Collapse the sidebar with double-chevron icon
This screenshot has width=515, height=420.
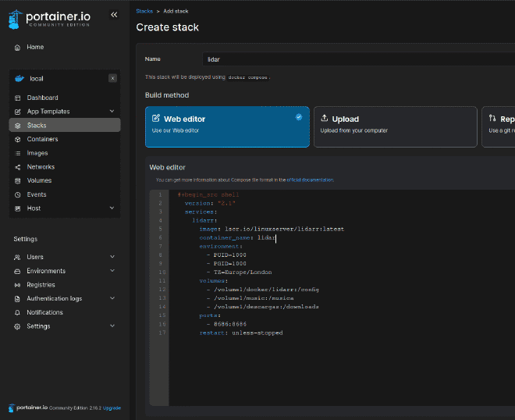click(114, 15)
